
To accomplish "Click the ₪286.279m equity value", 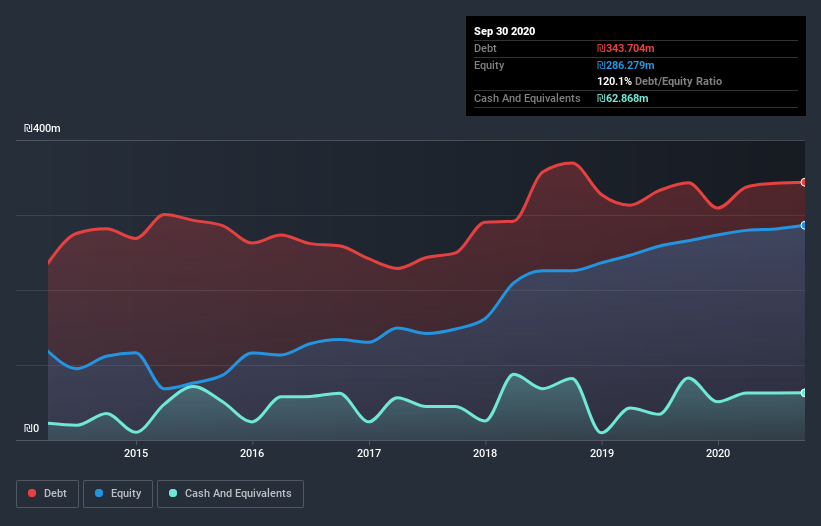I will click(x=626, y=65).
